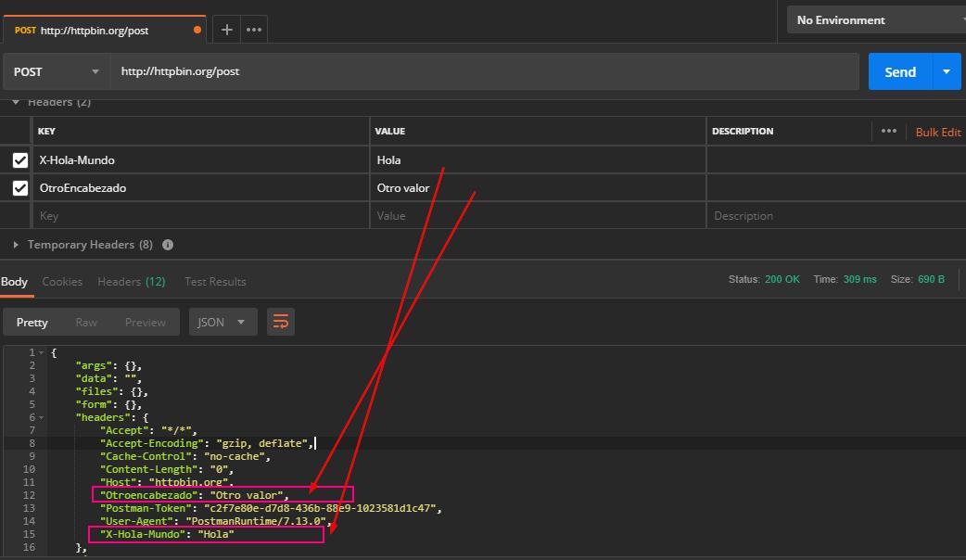The image size is (966, 560).
Task: Click the "Cache-Control" line in response
Action: coord(184,456)
